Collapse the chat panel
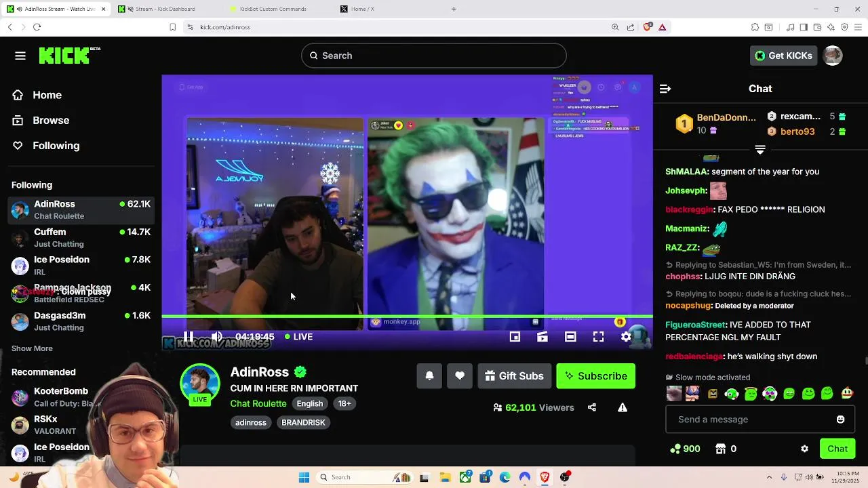868x488 pixels. pos(665,89)
